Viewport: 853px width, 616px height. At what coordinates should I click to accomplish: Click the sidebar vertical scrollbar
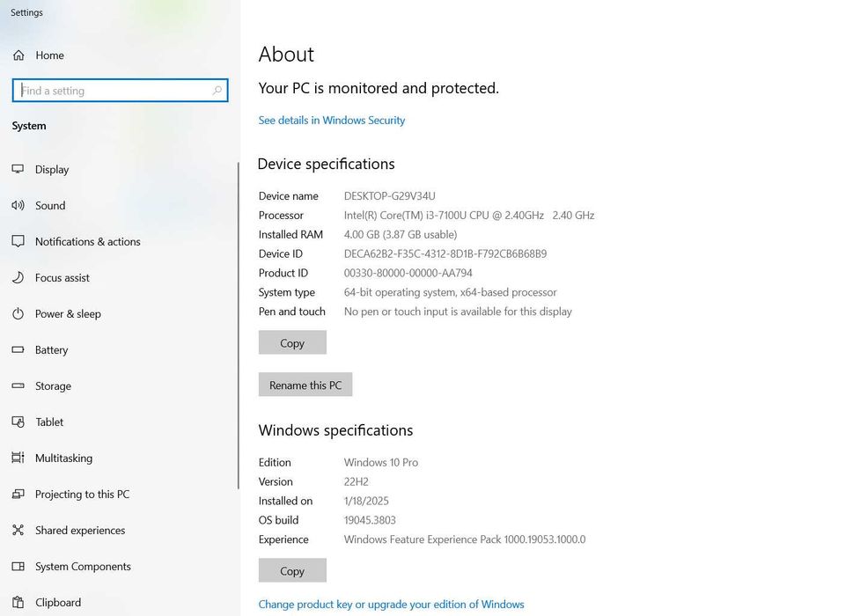click(x=239, y=326)
